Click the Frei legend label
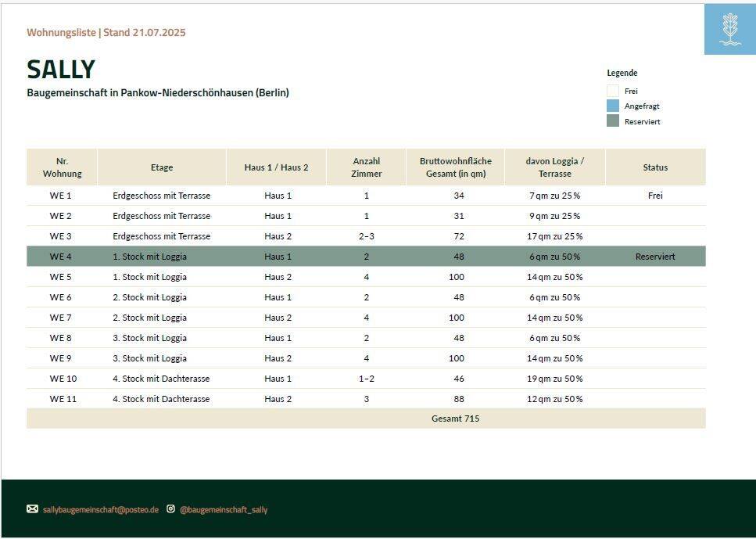 [x=631, y=91]
